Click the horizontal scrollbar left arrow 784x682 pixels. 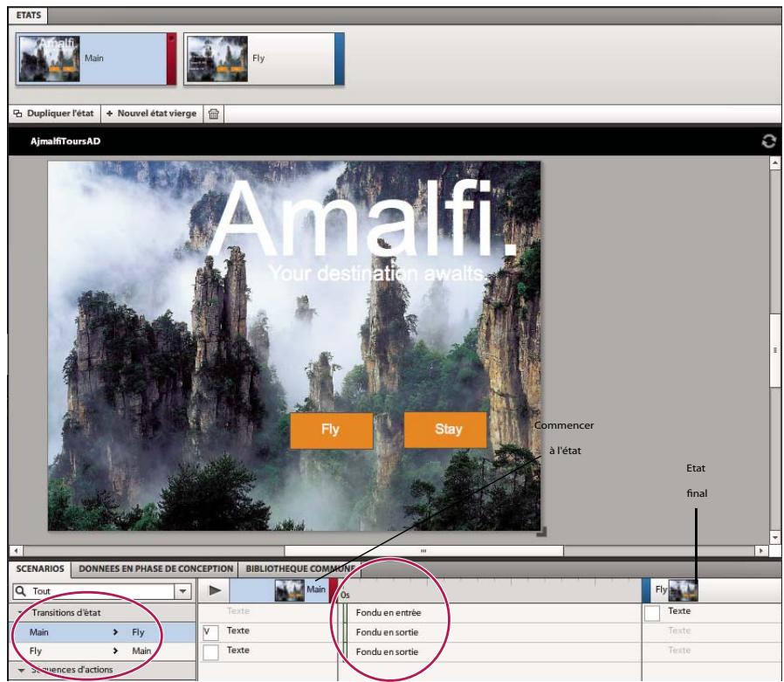pos(16,550)
